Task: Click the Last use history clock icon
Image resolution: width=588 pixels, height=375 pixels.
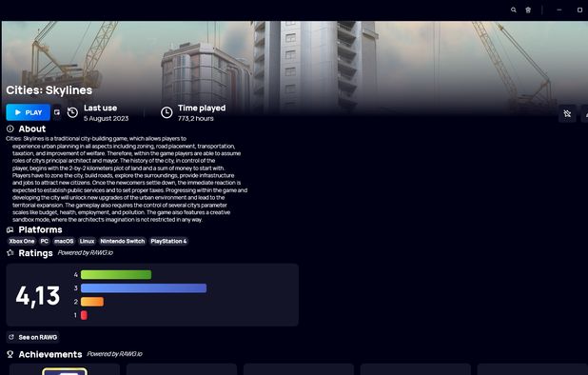Action: click(72, 112)
